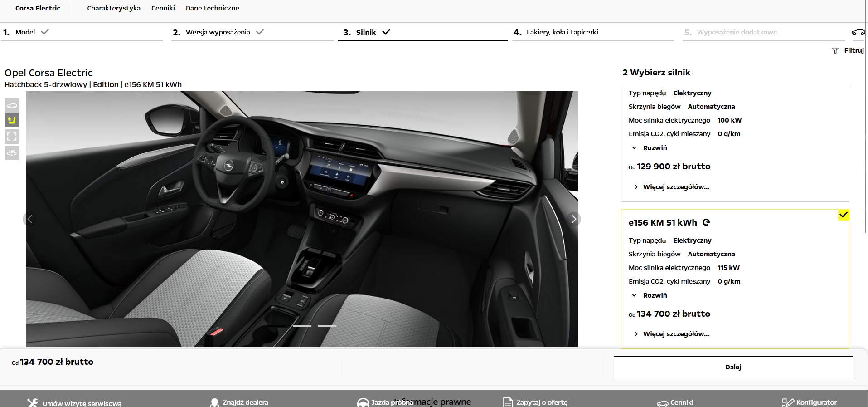The height and width of the screenshot is (407, 868).
Task: Select the interior seat view icon
Action: coord(12,120)
